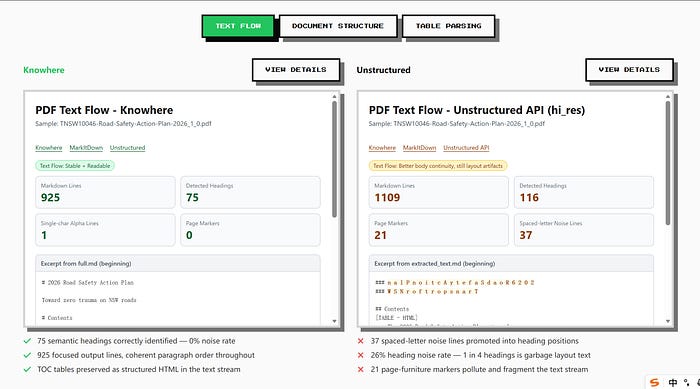700x389 pixels.
Task: Open Knowhere link in left panel
Action: click(x=49, y=148)
